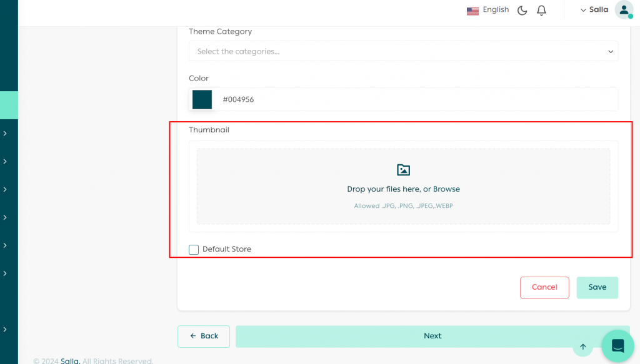
Task: Open the color picker swatch
Action: tap(202, 99)
